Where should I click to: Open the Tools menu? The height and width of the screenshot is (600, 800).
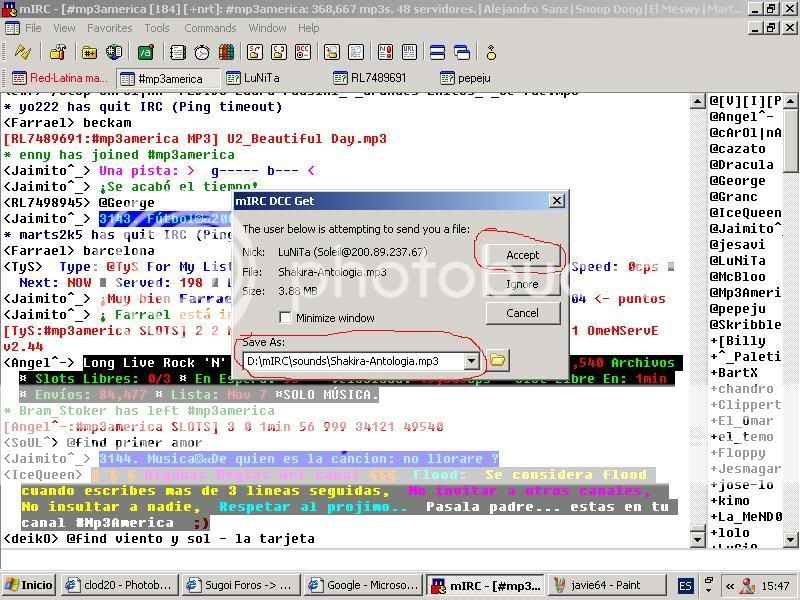tap(157, 28)
